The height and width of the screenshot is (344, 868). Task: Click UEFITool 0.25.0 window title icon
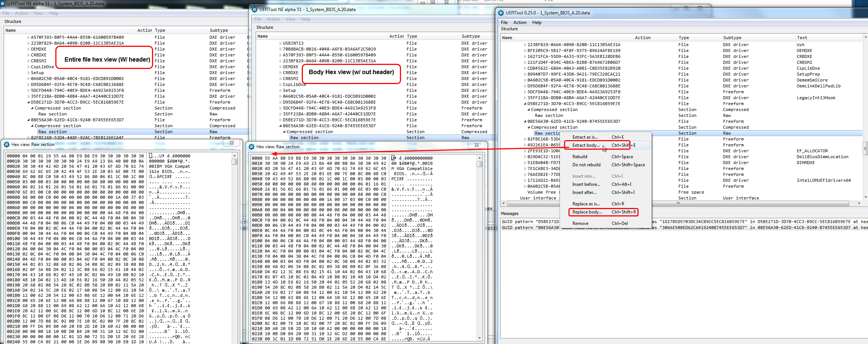[501, 13]
